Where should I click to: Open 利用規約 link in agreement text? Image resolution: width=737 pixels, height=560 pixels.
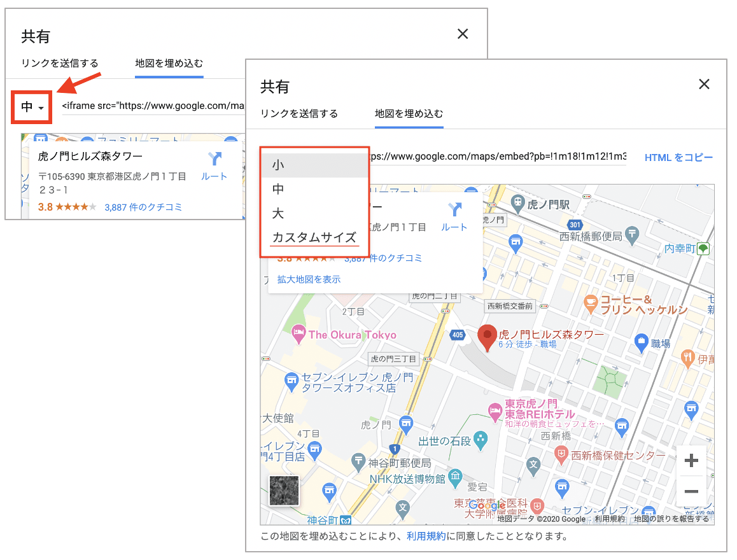pos(426,536)
